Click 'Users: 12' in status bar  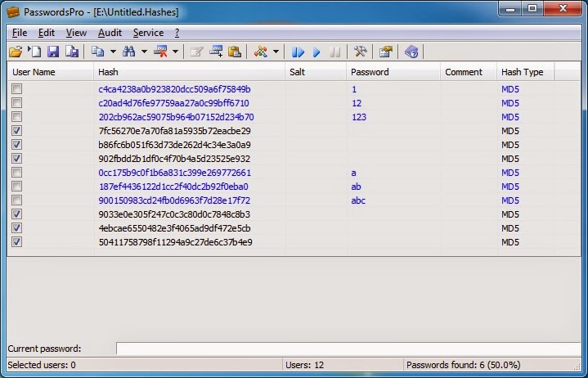304,365
